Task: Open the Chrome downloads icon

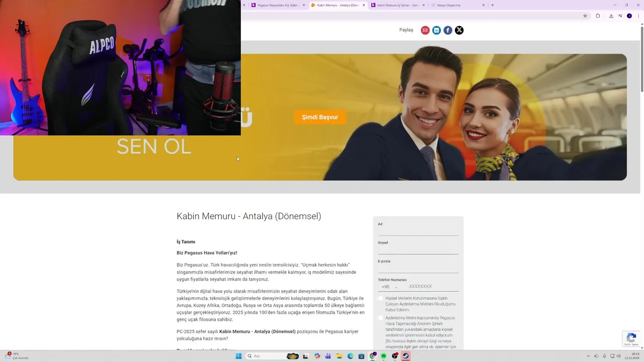Action: (611, 16)
